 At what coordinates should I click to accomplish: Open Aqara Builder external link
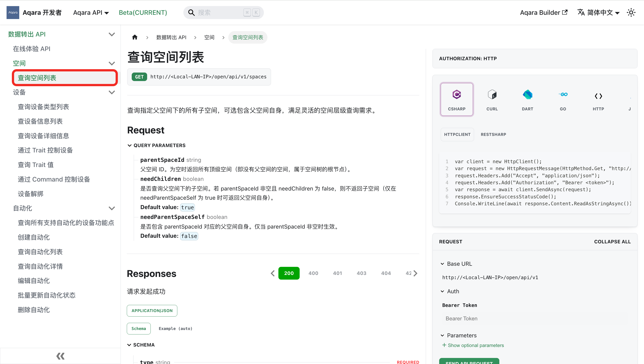[x=544, y=13]
